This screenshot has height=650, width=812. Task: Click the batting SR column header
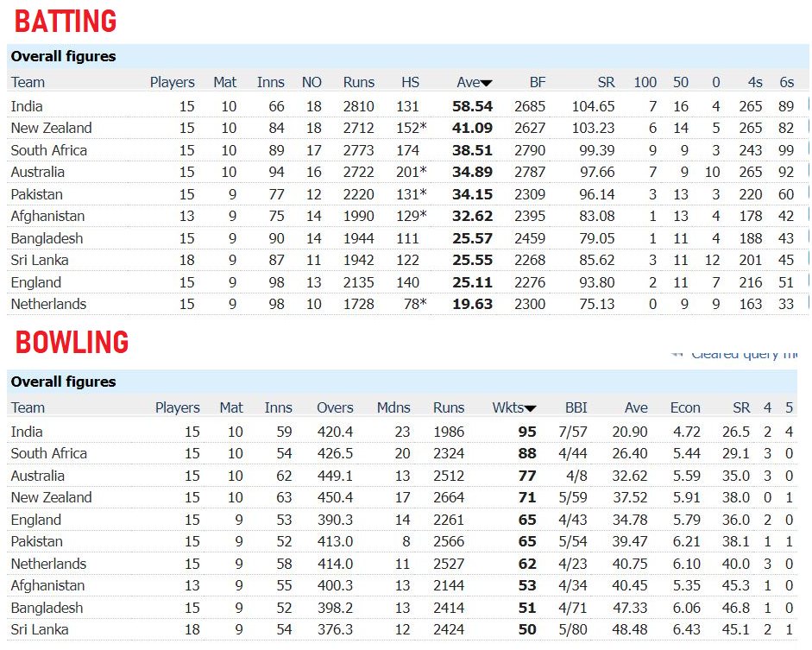pos(606,83)
